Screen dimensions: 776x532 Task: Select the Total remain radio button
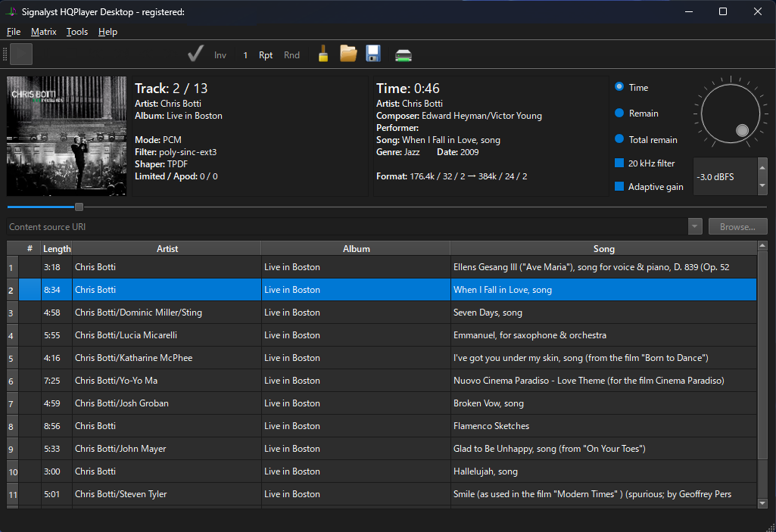click(620, 140)
